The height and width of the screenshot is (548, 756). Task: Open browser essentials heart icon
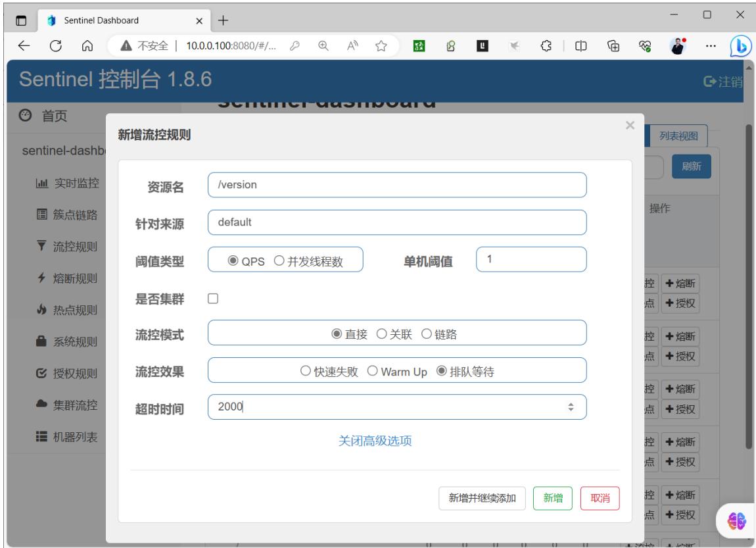(645, 46)
